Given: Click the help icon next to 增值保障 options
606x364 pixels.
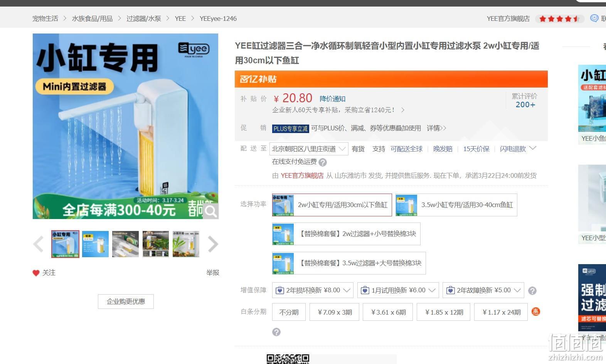Looking at the screenshot, I should pos(532,291).
